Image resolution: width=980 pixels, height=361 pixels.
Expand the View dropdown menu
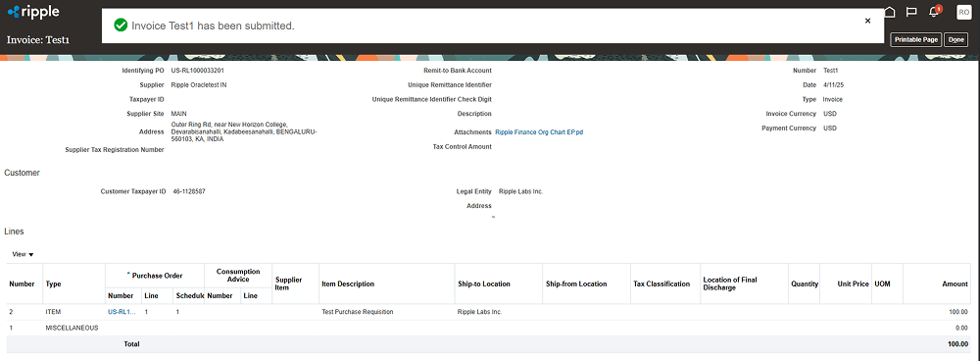click(x=24, y=254)
